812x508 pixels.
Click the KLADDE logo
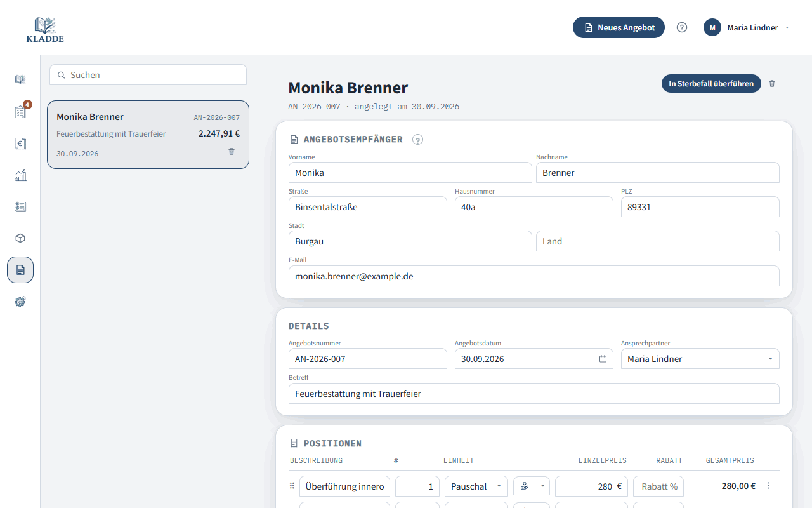coord(45,29)
